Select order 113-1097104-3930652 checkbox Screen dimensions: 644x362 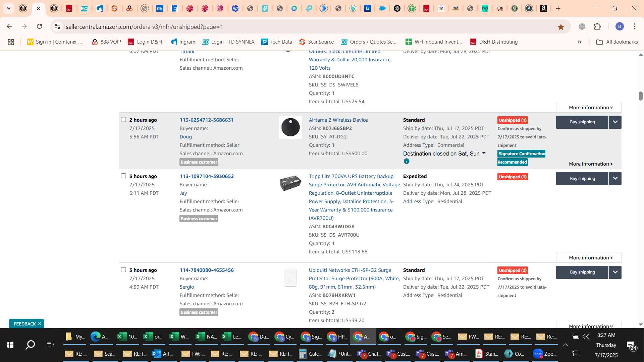pyautogui.click(x=123, y=176)
